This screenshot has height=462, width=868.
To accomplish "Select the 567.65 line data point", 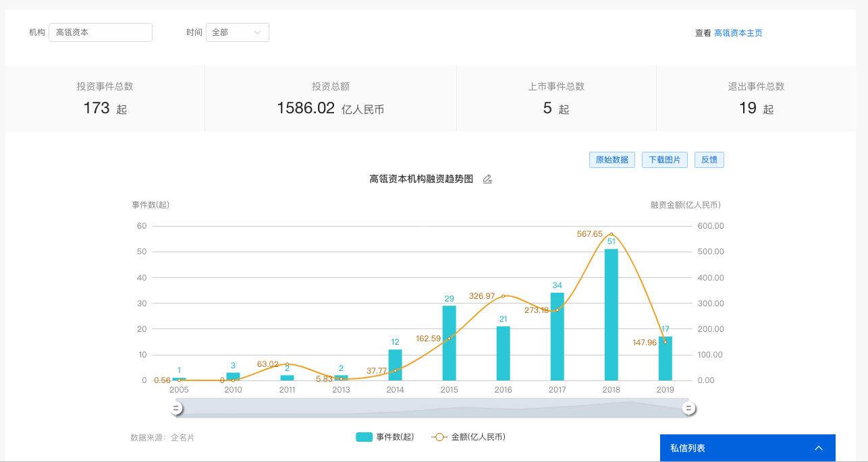I will tap(612, 234).
